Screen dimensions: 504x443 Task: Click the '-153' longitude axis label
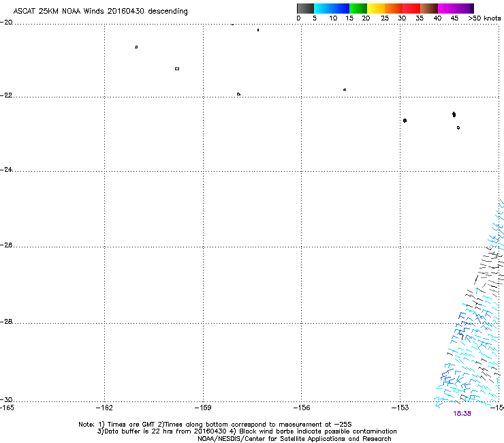point(400,408)
